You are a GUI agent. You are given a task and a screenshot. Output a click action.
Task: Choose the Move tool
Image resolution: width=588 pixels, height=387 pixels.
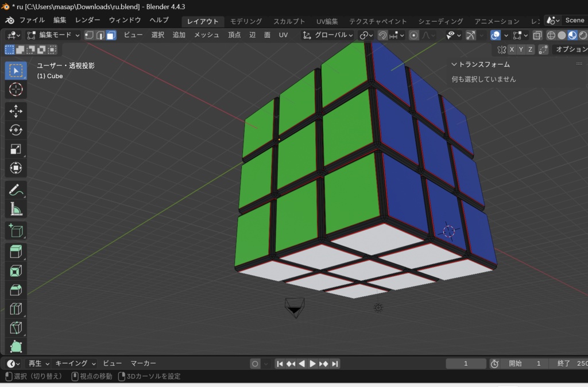[x=16, y=111]
